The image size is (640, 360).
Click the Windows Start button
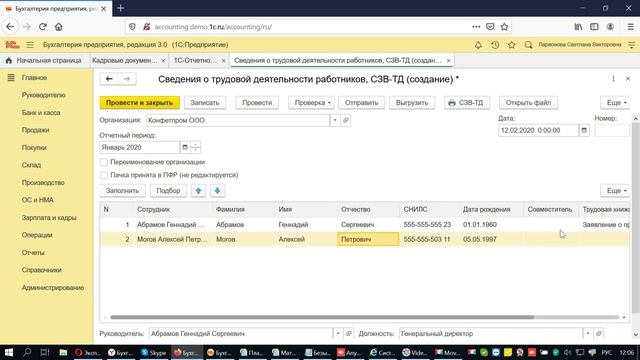coord(9,352)
